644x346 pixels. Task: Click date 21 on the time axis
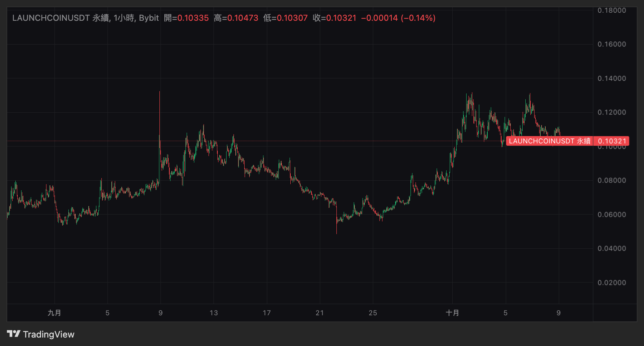tap(320, 313)
